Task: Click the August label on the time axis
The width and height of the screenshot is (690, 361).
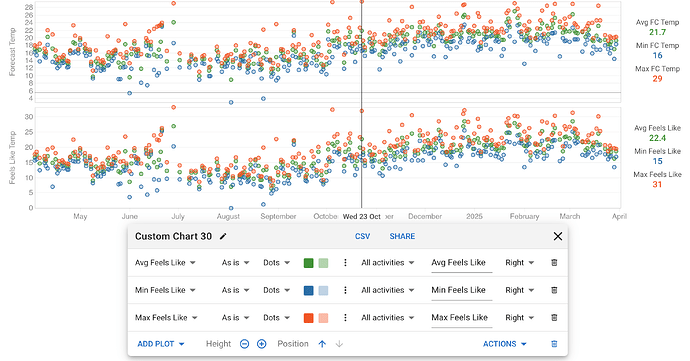Action: pyautogui.click(x=228, y=217)
